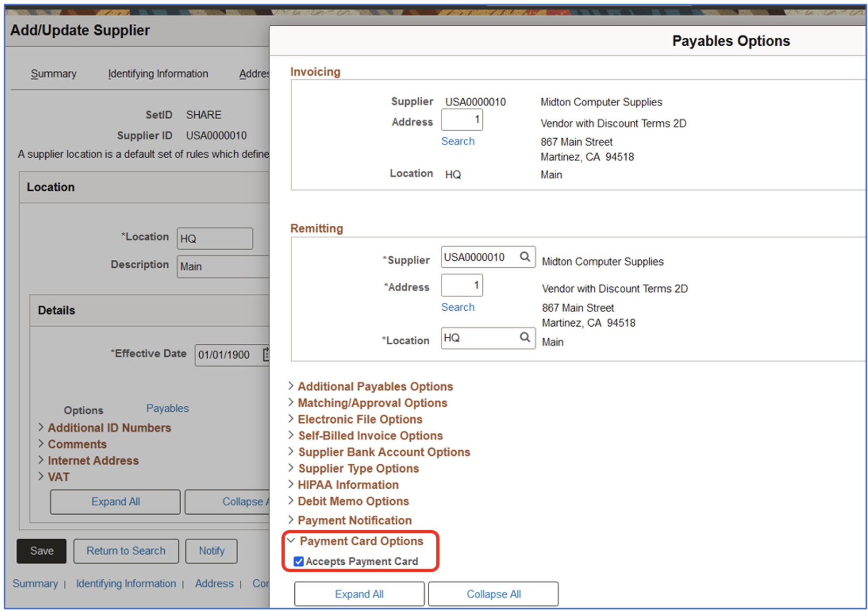Viewport: 868px width, 611px height.
Task: Click the Address number field in Remitting
Action: 462,285
